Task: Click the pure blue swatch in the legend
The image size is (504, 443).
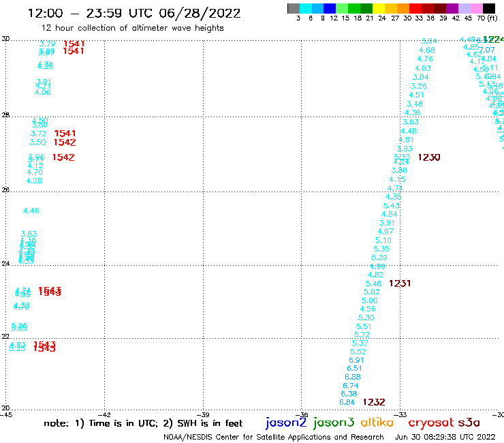Action: click(330, 8)
